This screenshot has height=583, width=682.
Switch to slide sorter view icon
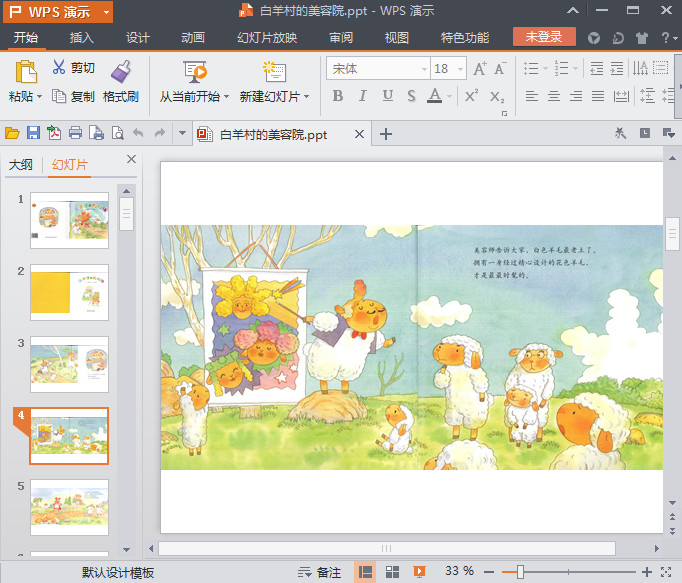click(392, 572)
